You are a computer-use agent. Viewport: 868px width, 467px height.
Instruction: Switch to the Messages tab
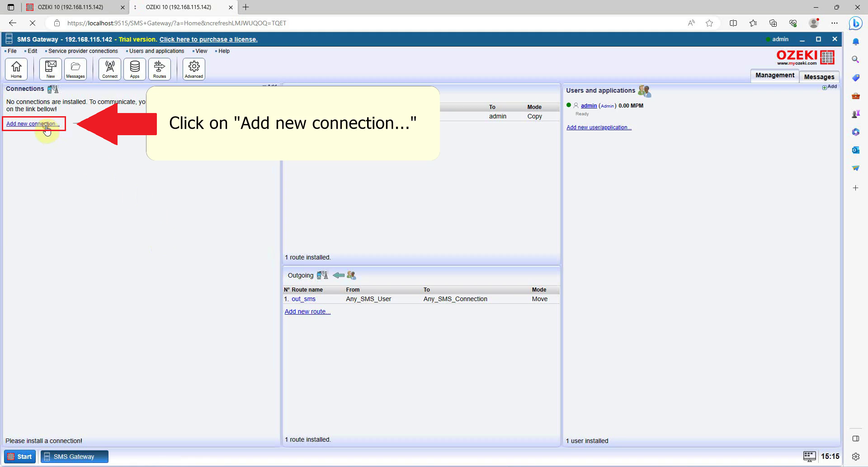[x=819, y=77]
